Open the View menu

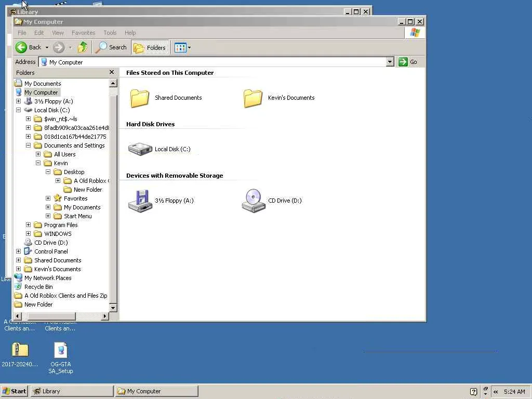coord(58,33)
